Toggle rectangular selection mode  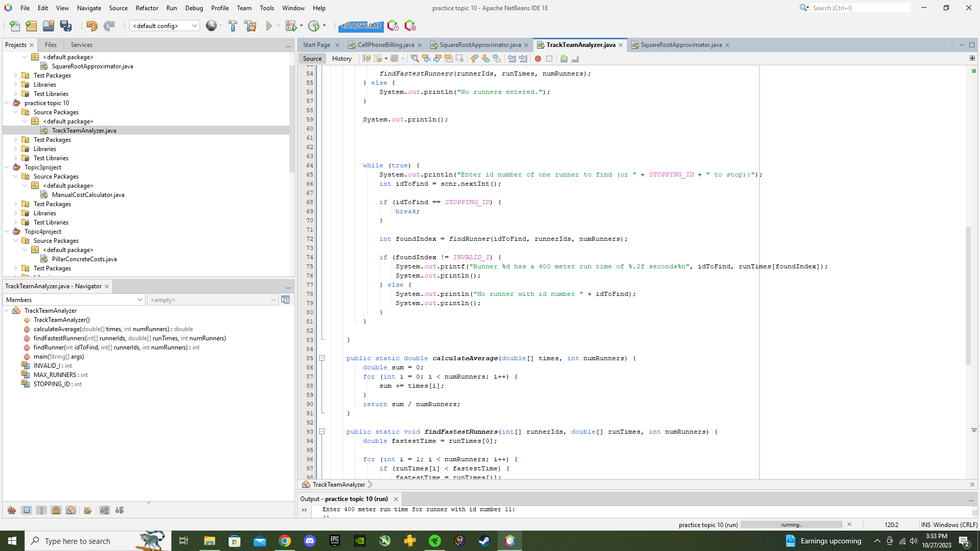coord(460,59)
